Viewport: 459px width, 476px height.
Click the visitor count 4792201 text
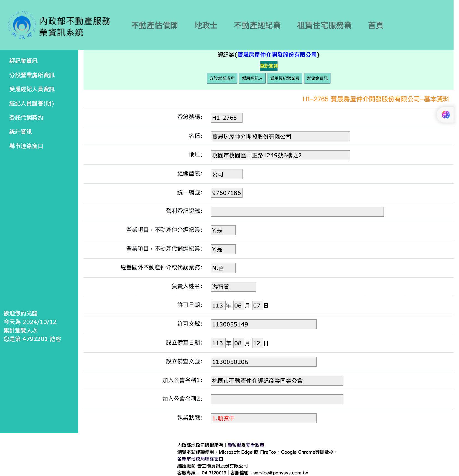[x=35, y=339]
